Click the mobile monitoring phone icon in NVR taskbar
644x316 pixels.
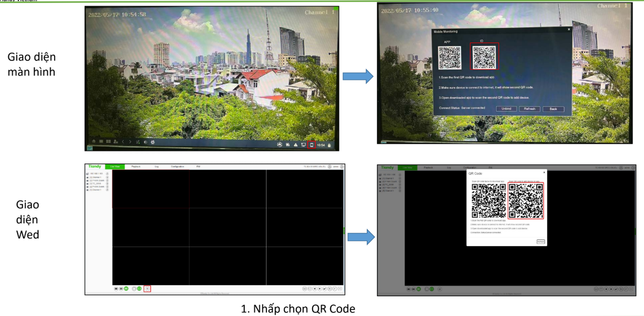click(x=312, y=145)
